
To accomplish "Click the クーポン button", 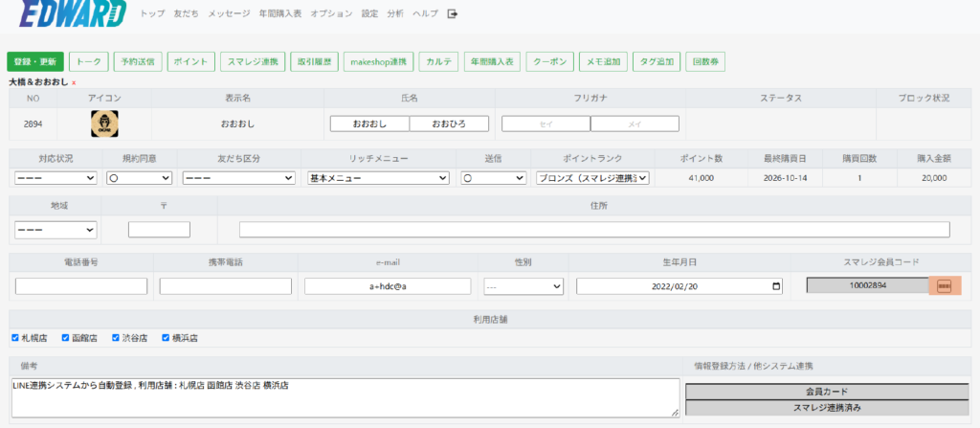I will [550, 61].
